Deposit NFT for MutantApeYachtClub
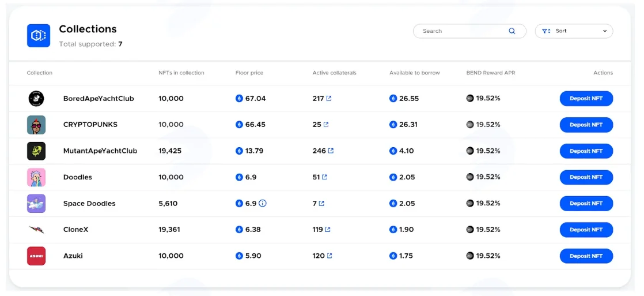This screenshot has height=296, width=644. [586, 151]
